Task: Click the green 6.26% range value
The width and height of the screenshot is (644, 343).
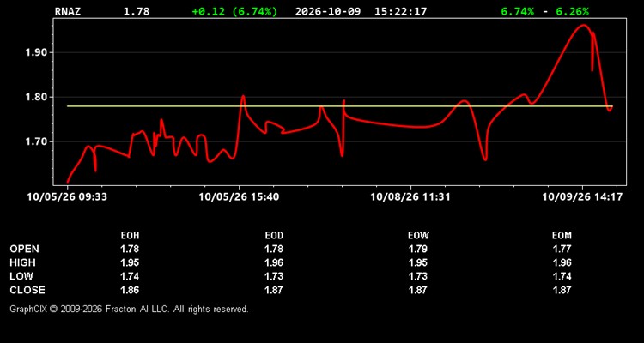Action: click(x=572, y=11)
